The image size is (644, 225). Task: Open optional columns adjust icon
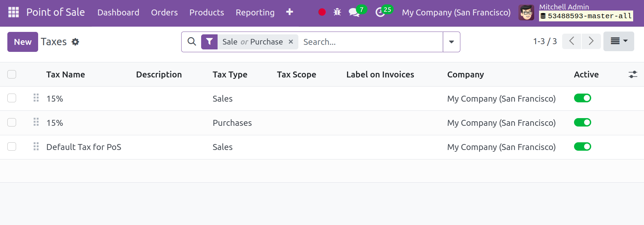[632, 75]
